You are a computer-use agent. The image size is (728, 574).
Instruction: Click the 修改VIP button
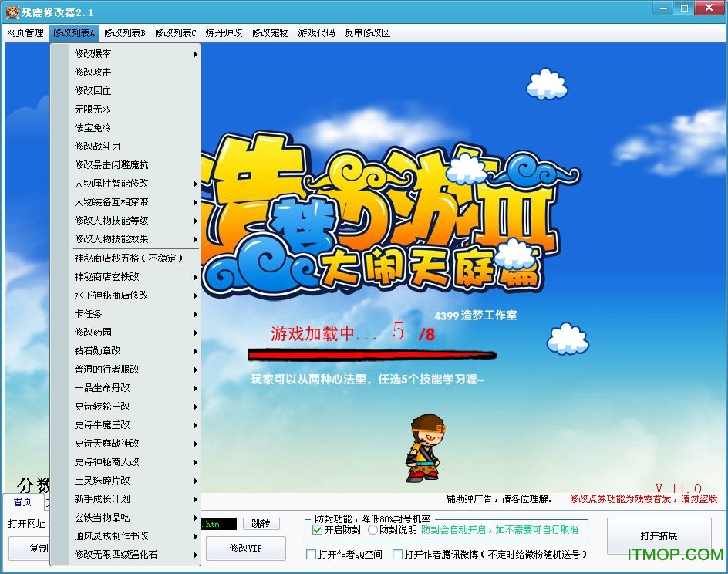245,549
